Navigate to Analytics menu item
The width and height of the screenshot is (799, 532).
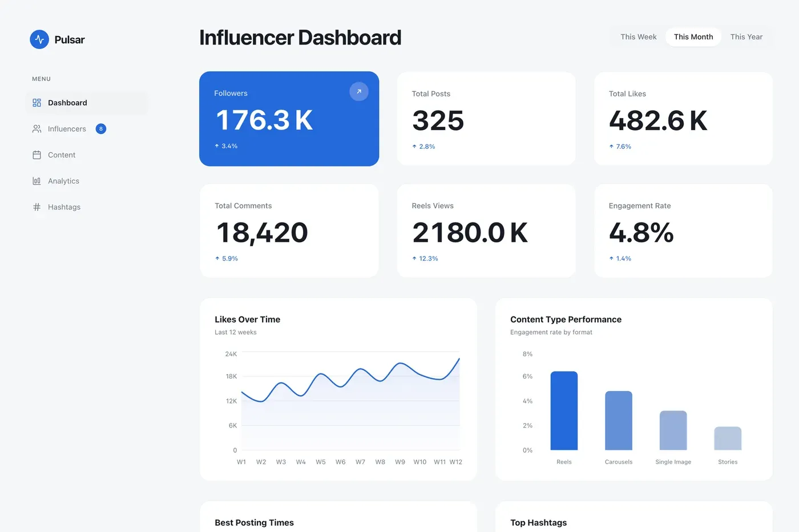tap(87, 181)
